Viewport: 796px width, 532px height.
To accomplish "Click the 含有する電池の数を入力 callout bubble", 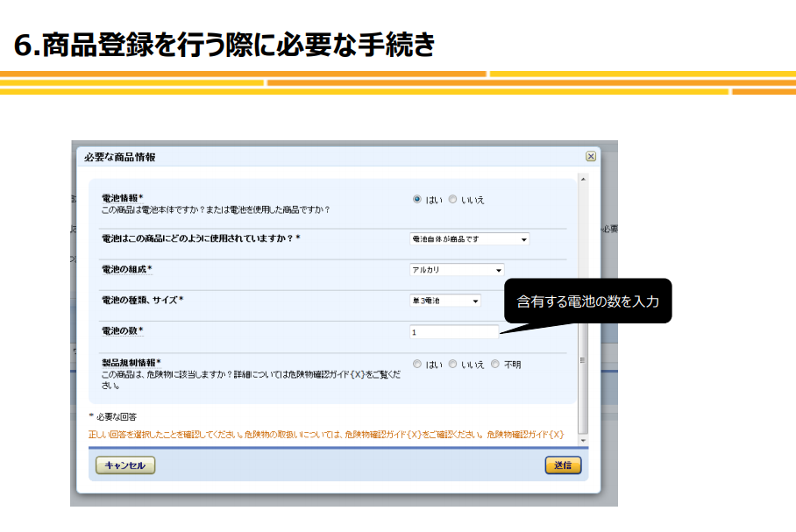I will coord(588,301).
